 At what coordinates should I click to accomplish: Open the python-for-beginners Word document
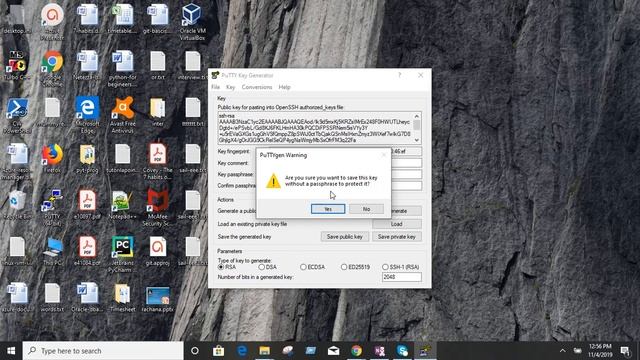[x=122, y=68]
